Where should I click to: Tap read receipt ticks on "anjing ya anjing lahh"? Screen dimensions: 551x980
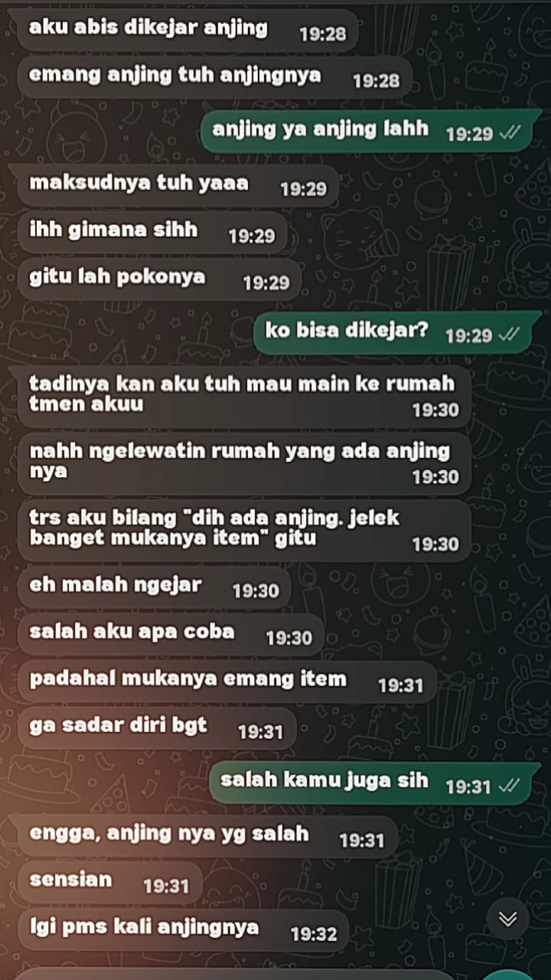(510, 133)
